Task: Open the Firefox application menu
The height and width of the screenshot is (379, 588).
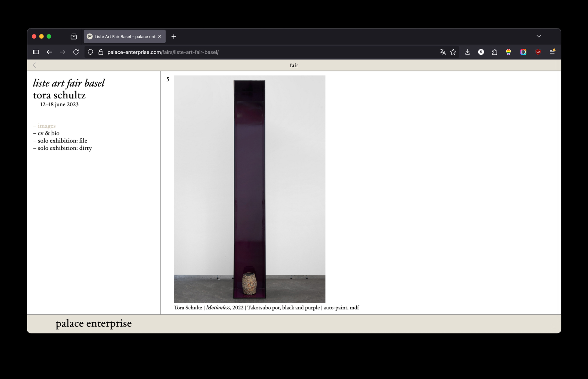Action: click(552, 52)
